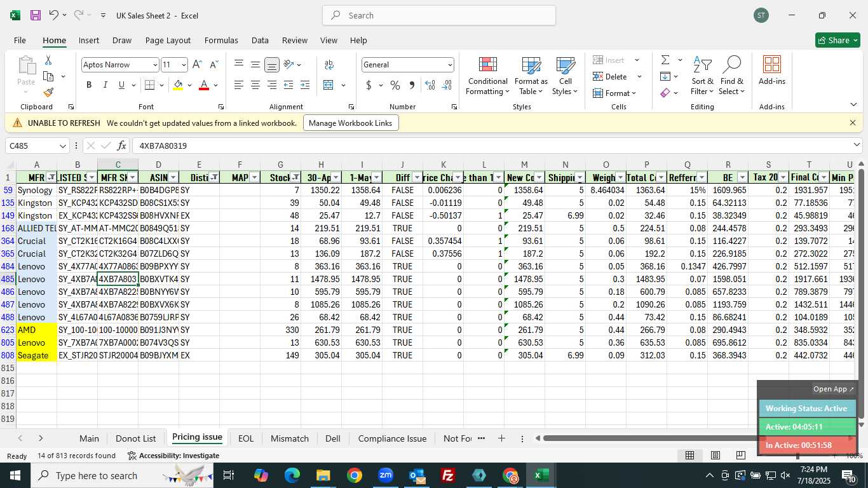Open Conditional Formatting menu
The width and height of the screenshot is (868, 488).
pyautogui.click(x=487, y=76)
